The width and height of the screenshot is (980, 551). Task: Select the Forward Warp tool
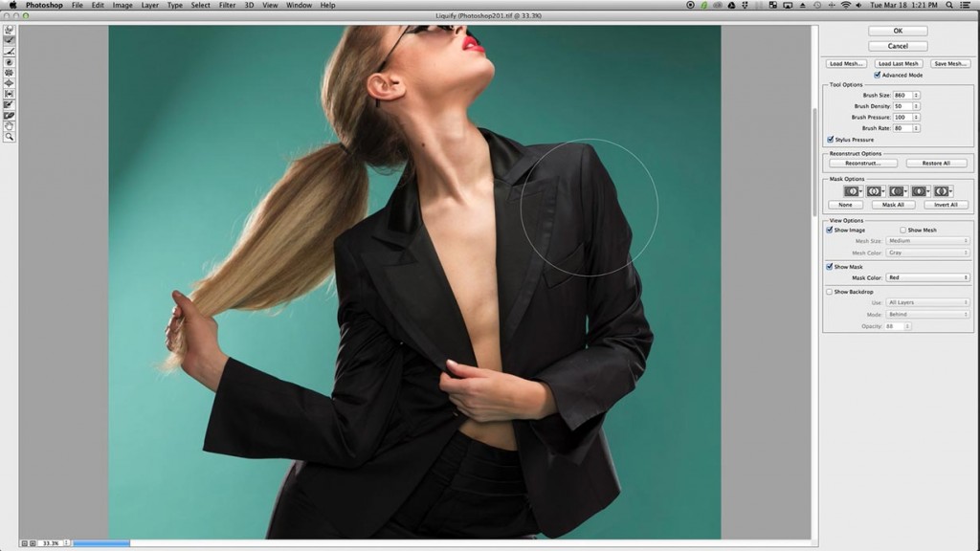[x=10, y=30]
